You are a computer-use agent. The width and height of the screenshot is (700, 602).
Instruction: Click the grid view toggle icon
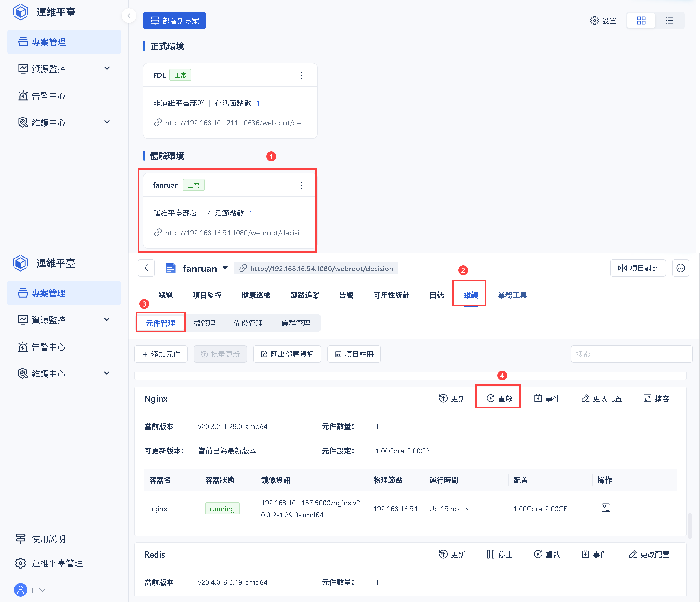coord(641,21)
